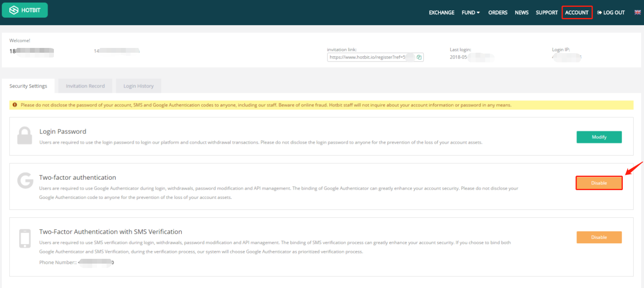
Task: Open the NEWS menu item
Action: point(521,12)
